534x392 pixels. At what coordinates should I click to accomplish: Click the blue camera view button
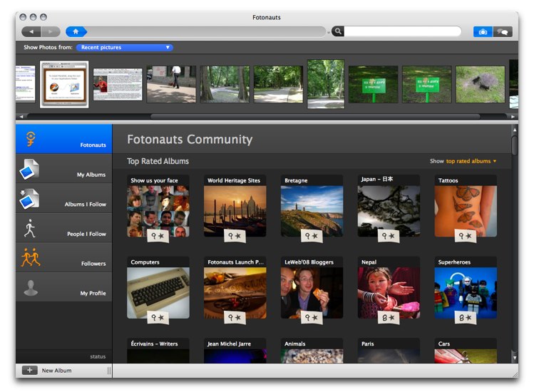click(x=483, y=31)
